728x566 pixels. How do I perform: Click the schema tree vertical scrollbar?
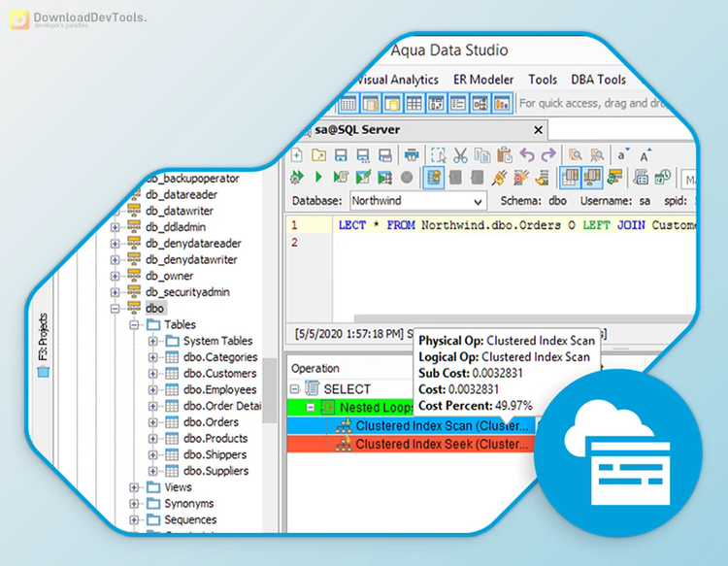click(269, 390)
